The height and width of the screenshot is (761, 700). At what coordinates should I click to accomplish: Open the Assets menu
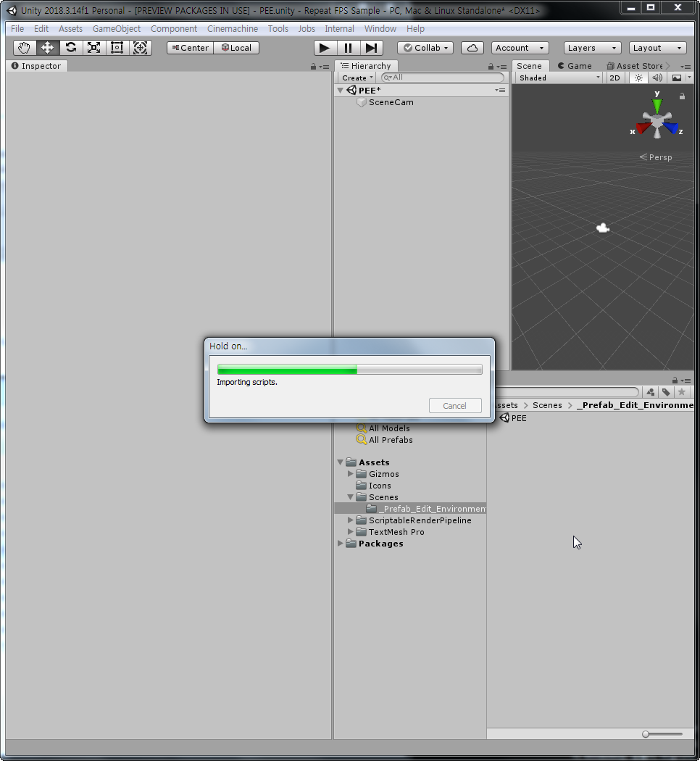71,29
